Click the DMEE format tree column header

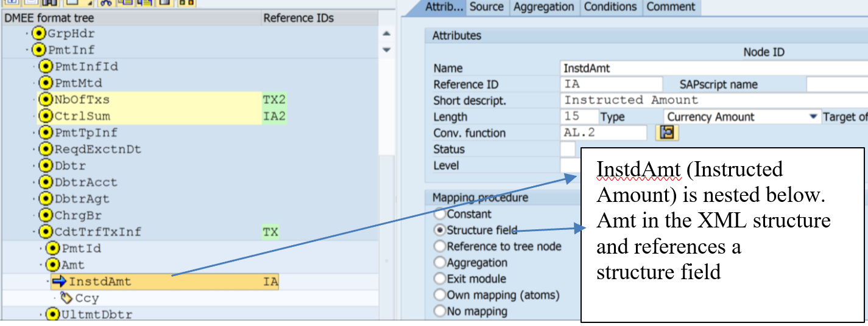[x=130, y=18]
